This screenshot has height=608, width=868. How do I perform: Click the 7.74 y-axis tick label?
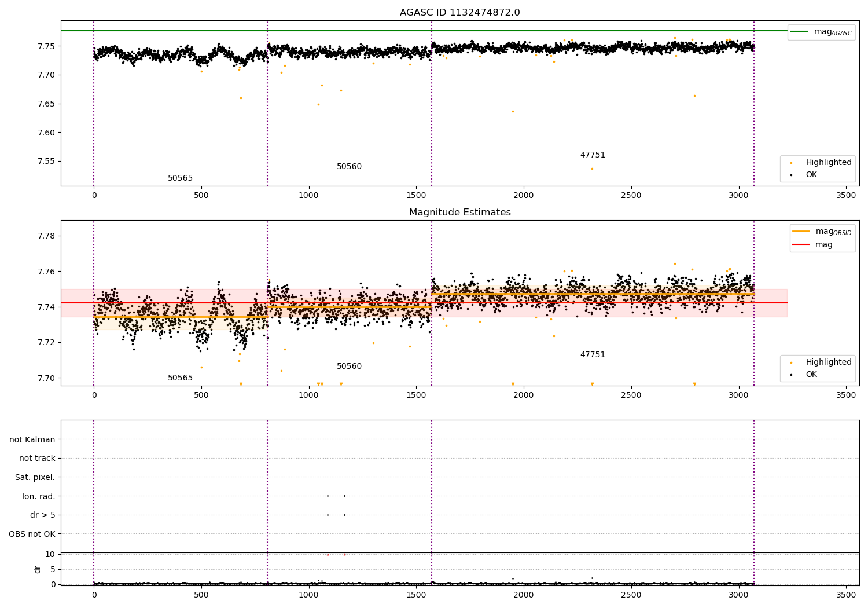pos(46,307)
